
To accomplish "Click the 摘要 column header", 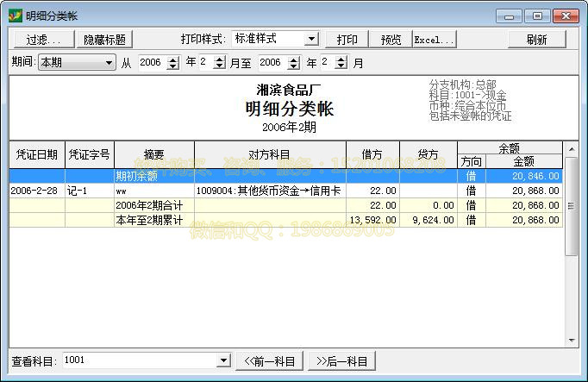I will tap(153, 154).
